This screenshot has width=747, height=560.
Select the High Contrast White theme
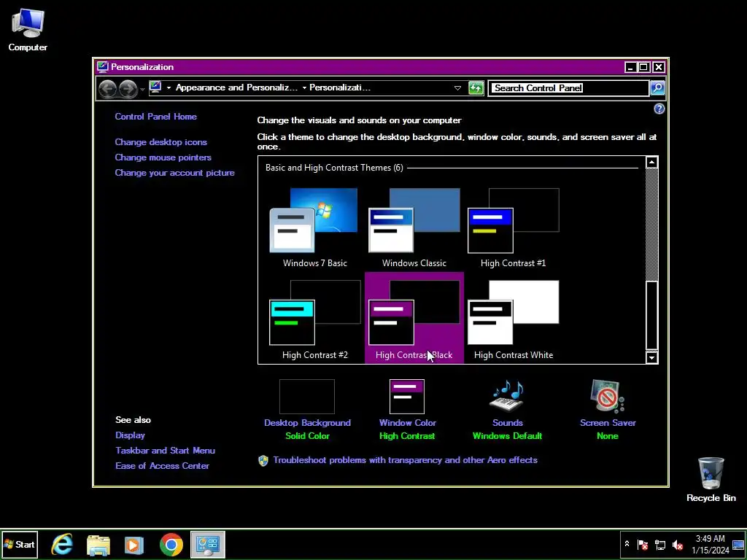pyautogui.click(x=513, y=318)
